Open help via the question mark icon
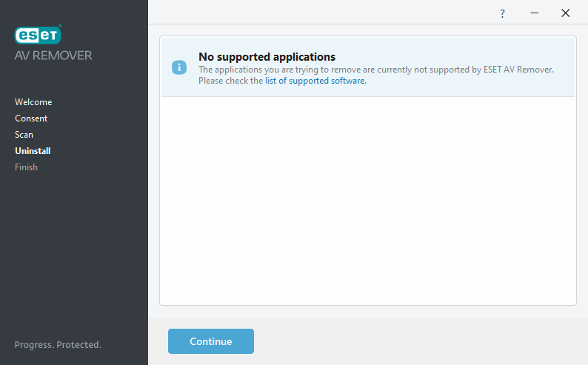Viewport: 588px width, 365px height. click(503, 14)
